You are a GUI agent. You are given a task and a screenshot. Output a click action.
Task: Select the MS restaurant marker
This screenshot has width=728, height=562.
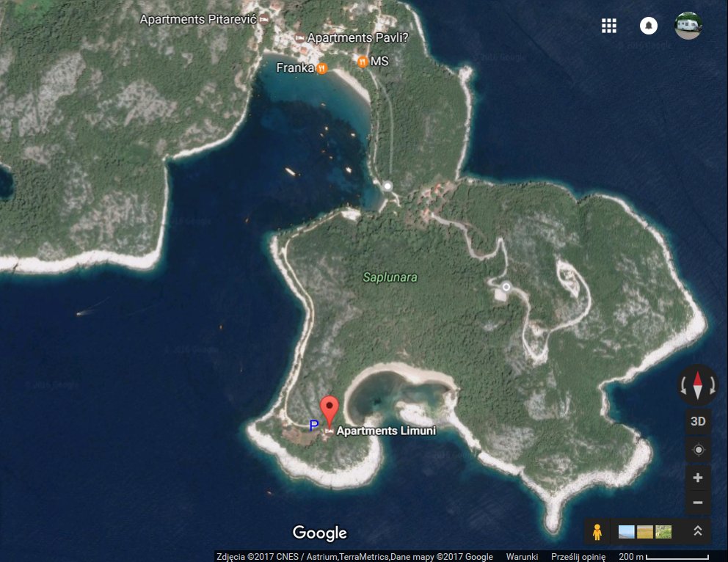click(x=363, y=62)
